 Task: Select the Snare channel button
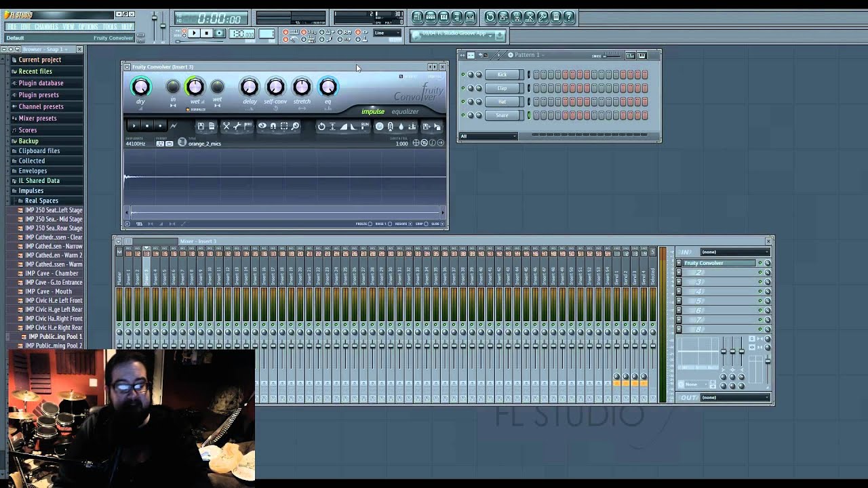tap(502, 115)
